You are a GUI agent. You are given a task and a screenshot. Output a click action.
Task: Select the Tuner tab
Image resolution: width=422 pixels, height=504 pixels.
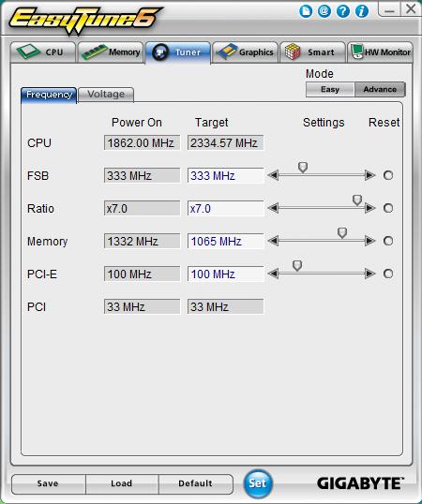coord(178,52)
